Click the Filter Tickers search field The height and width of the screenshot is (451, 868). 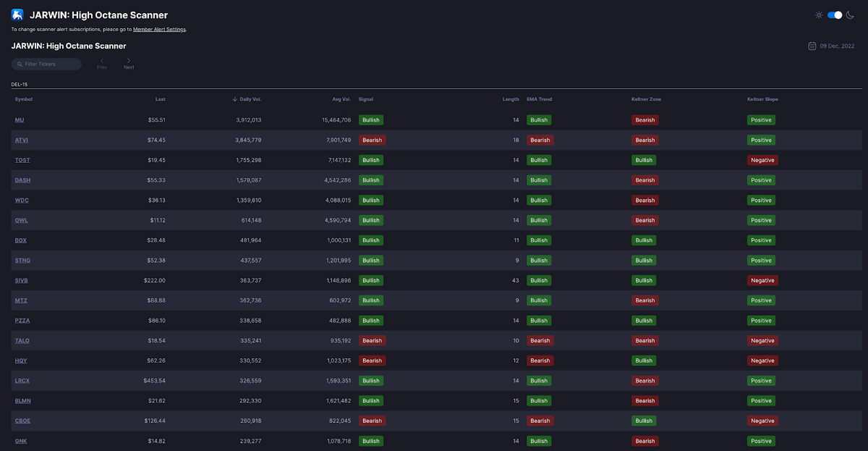[x=49, y=64]
